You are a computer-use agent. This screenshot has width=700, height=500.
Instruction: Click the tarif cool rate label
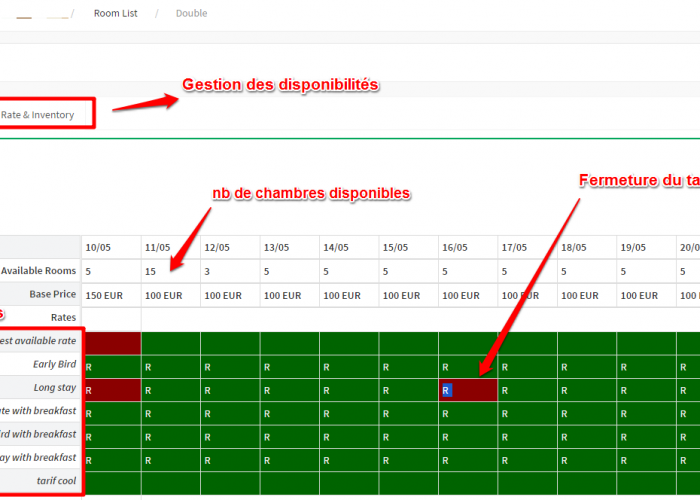tap(56, 481)
